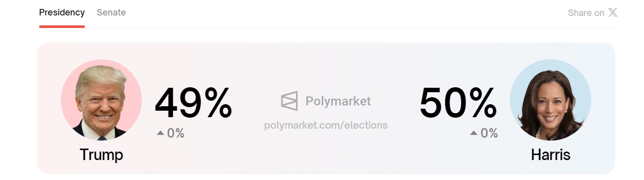Click the up arrow beside Harris's 0%
This screenshot has width=644, height=180.
click(474, 133)
